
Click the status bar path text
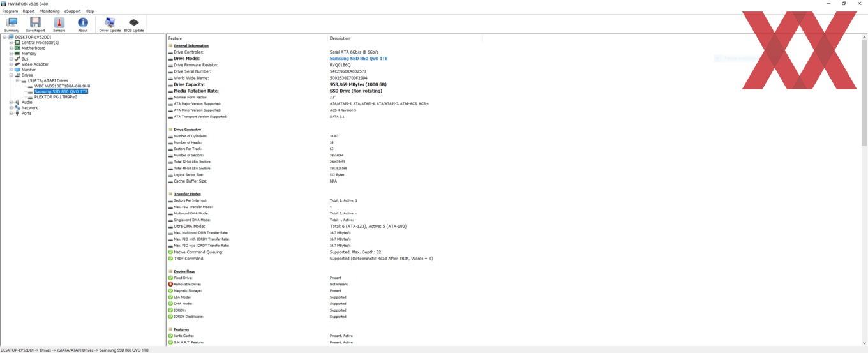pyautogui.click(x=75, y=350)
